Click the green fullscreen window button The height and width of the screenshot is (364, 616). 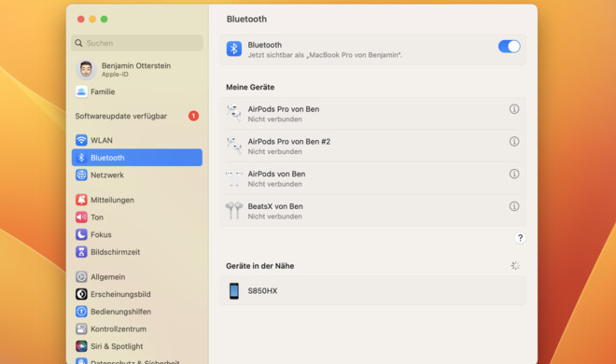[x=105, y=19]
